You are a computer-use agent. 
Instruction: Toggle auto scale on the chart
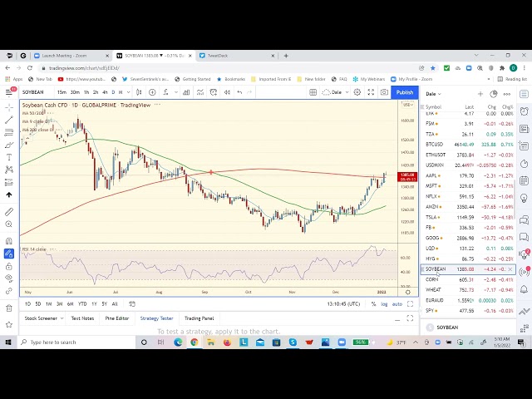(x=397, y=304)
